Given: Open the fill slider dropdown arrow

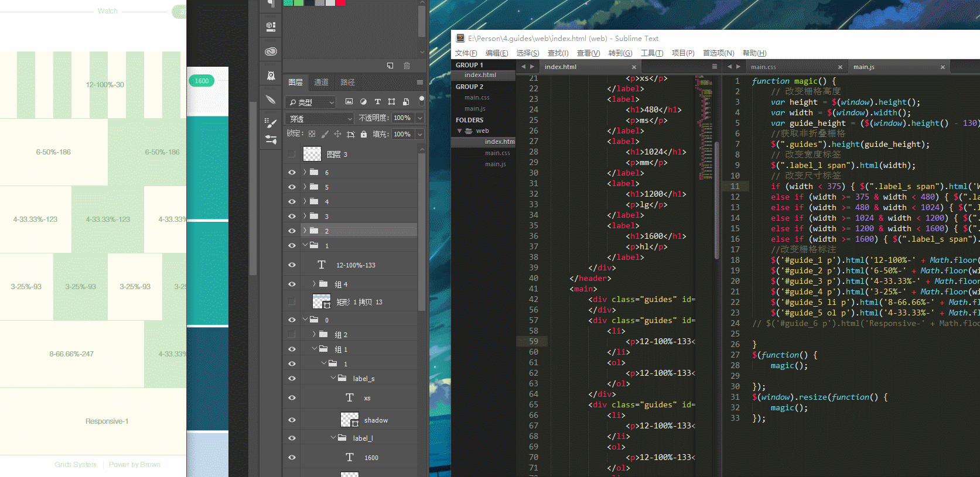Looking at the screenshot, I should tap(420, 134).
